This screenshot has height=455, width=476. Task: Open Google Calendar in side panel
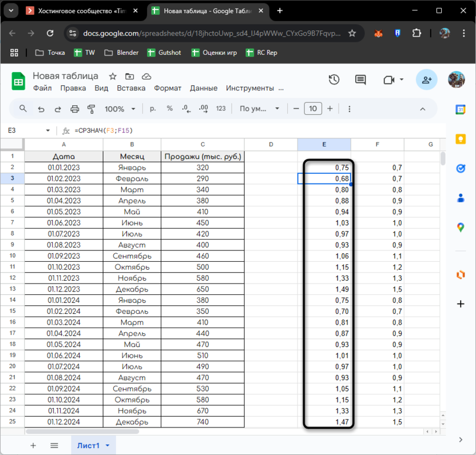(461, 109)
